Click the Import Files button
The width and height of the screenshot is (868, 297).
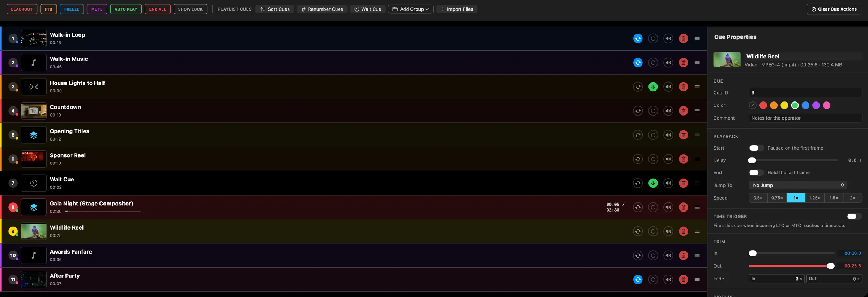pyautogui.click(x=457, y=9)
